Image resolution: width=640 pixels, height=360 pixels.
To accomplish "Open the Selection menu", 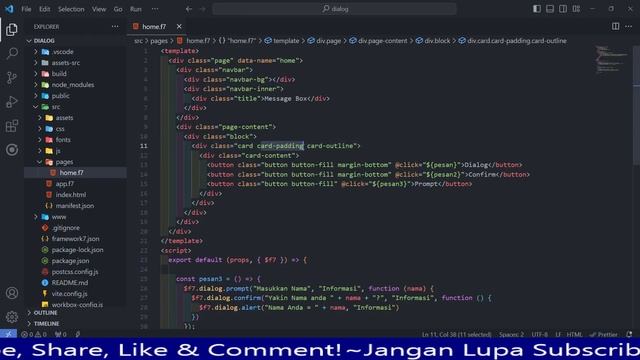I will (71, 9).
